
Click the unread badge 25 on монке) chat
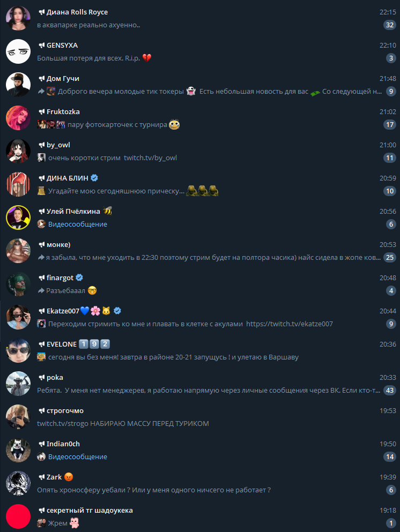coord(390,258)
